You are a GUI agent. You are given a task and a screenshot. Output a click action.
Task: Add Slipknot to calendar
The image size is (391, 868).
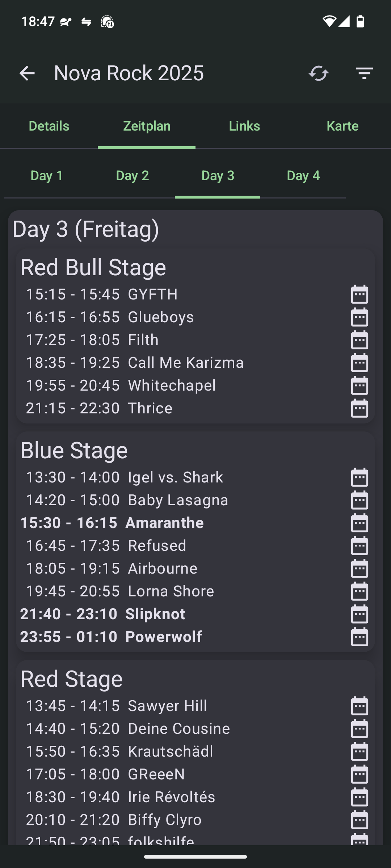[x=360, y=614]
